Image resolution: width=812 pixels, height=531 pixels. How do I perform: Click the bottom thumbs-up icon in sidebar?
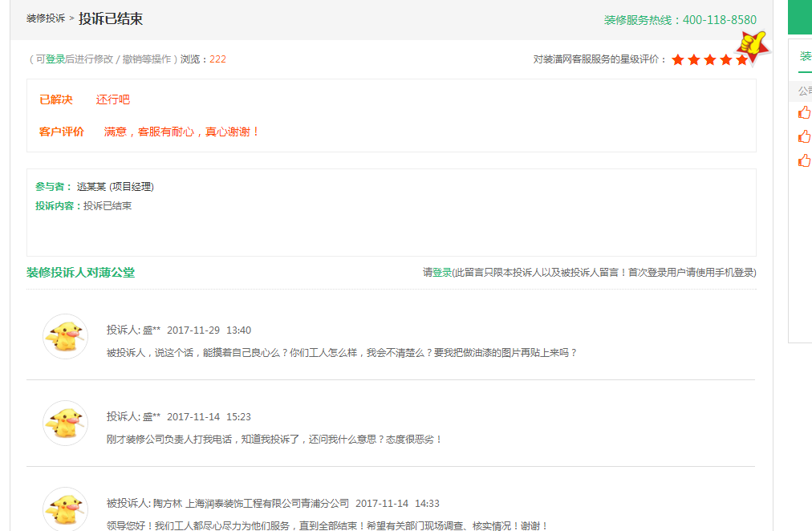804,160
